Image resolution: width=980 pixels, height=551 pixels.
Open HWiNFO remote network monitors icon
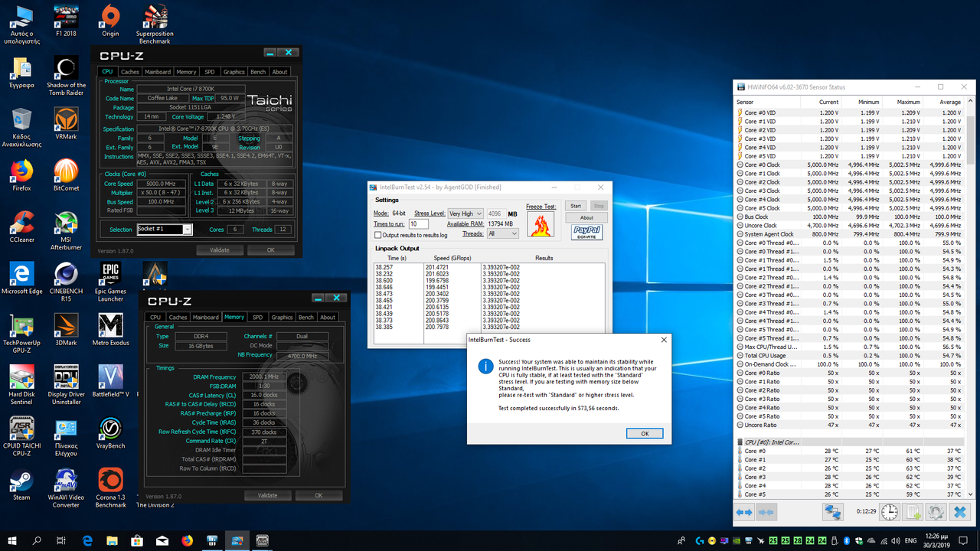click(x=833, y=512)
